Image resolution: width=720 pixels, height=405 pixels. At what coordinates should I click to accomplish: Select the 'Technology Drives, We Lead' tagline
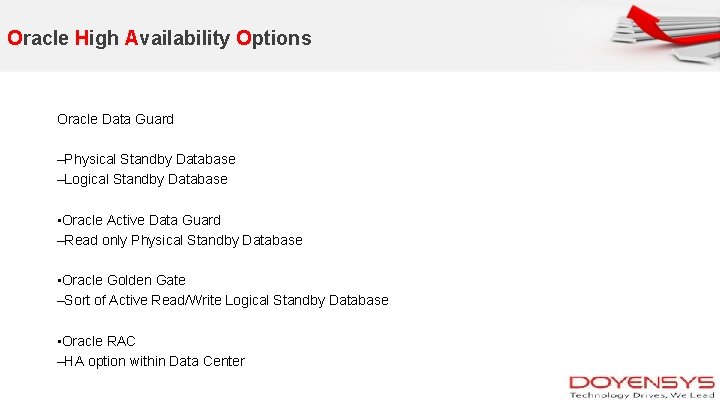(641, 395)
